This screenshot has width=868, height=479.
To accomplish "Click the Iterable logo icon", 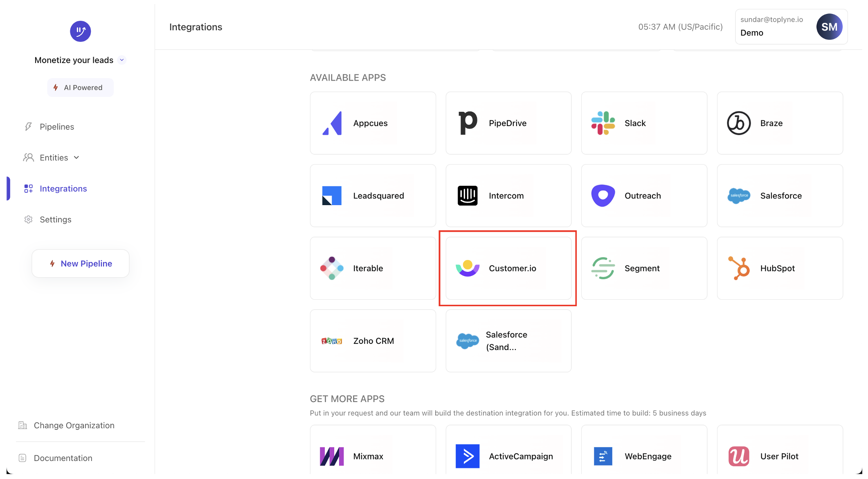I will pos(332,268).
